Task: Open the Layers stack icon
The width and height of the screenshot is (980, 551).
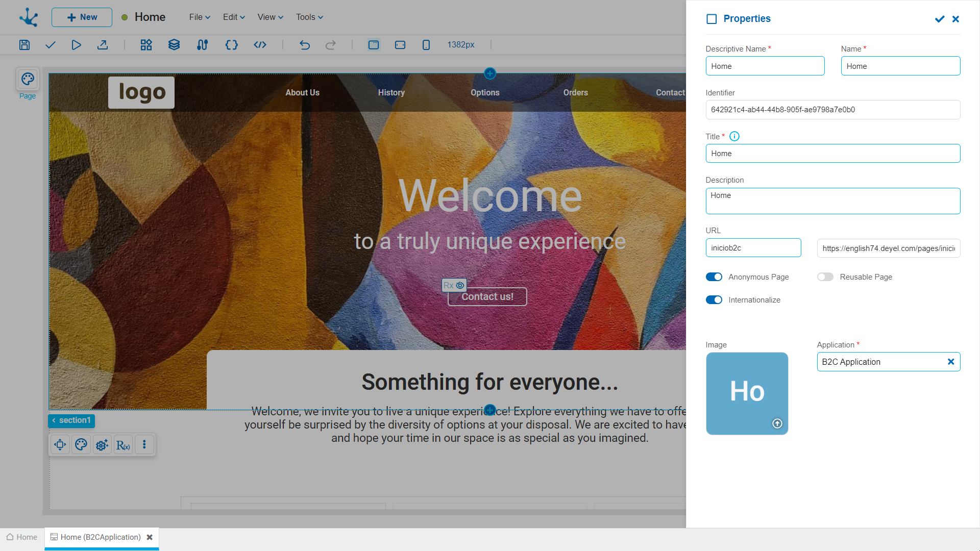Action: coord(174,45)
